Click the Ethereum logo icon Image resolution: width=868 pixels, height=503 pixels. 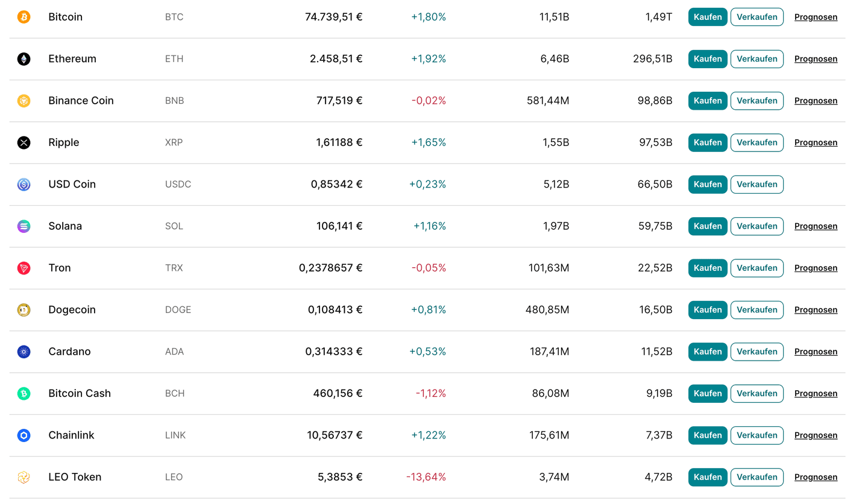click(24, 59)
